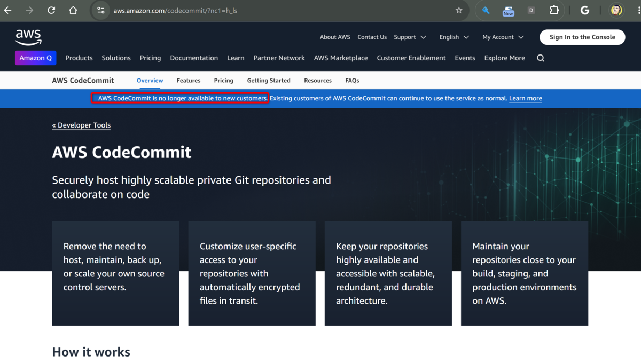Open the Learn menu

236,58
